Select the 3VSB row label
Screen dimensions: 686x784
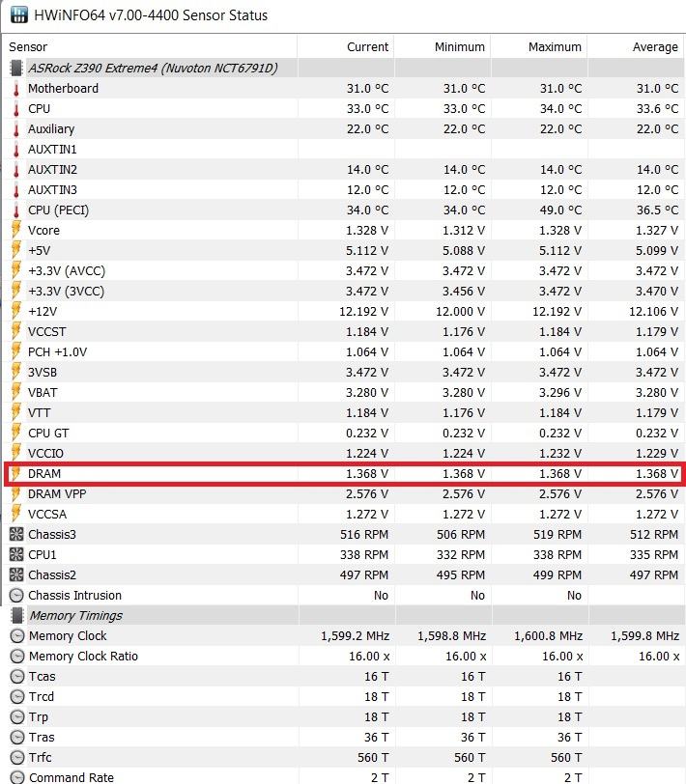pos(43,373)
